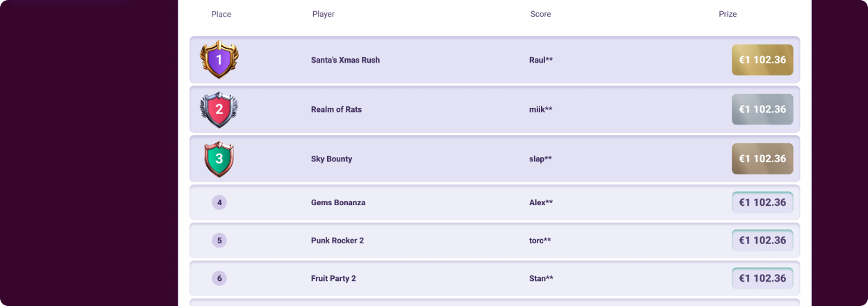Click the Score column header
The height and width of the screenshot is (306, 868).
[x=540, y=14]
